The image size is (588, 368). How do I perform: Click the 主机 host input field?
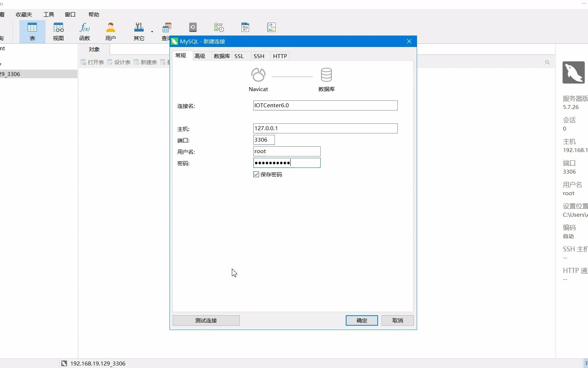[x=325, y=128]
